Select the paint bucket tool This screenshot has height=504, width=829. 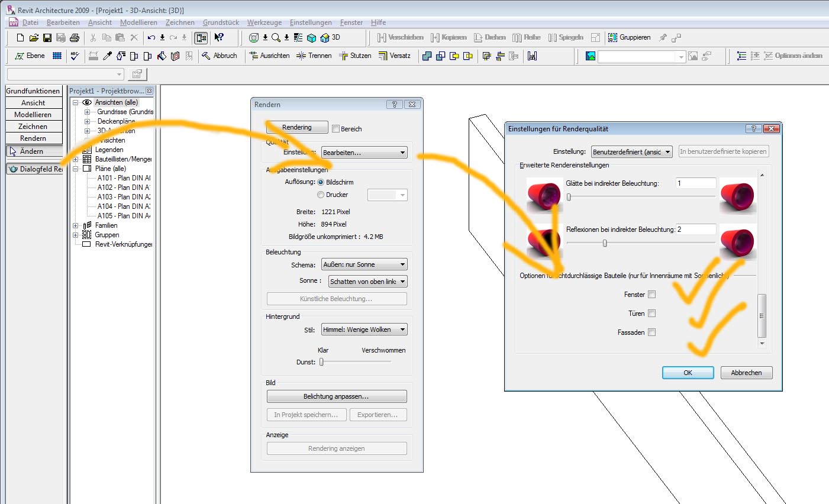(162, 56)
